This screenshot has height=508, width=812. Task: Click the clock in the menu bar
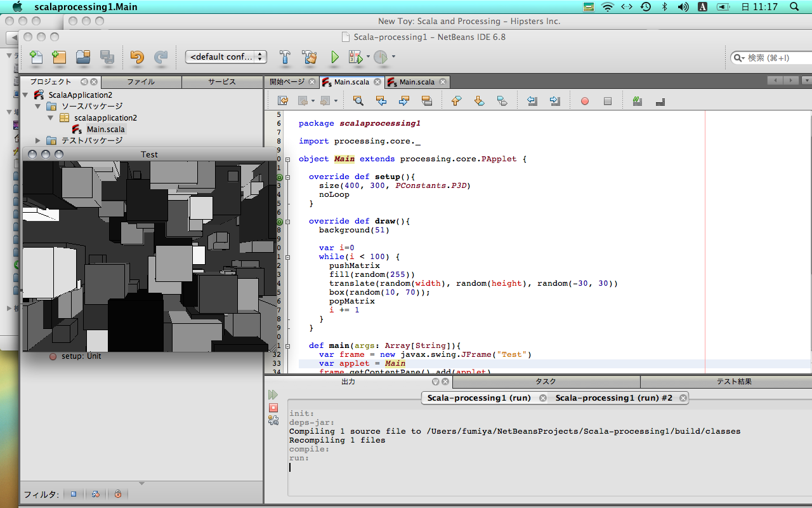pyautogui.click(x=760, y=7)
